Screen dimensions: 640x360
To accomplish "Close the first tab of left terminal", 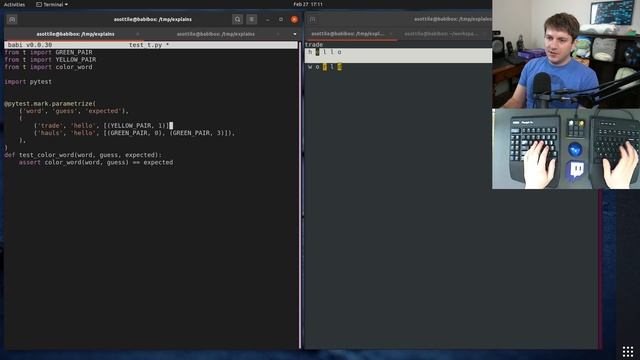I will 138,34.
